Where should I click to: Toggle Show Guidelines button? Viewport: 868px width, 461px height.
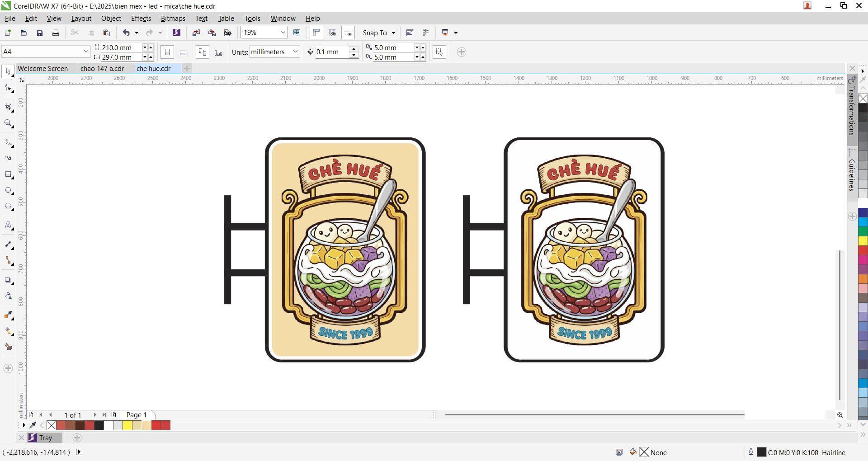(348, 33)
